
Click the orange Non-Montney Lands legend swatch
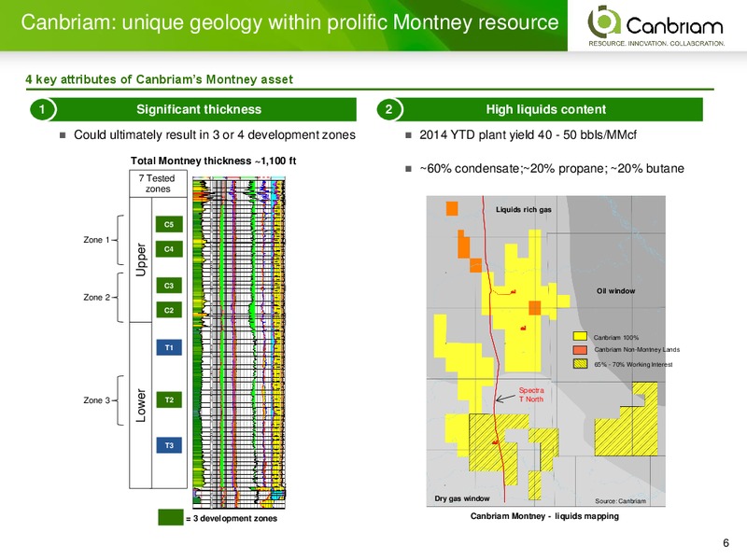(x=580, y=350)
